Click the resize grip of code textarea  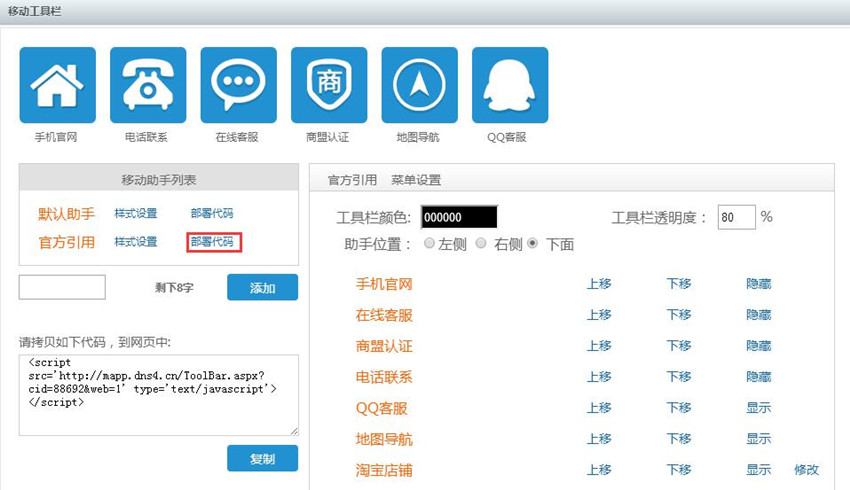click(294, 431)
